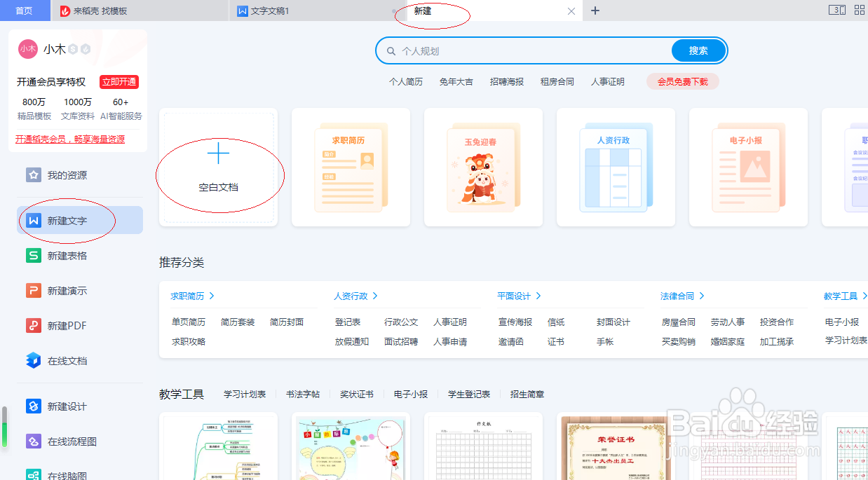Open the 会员免费下载 link

681,81
